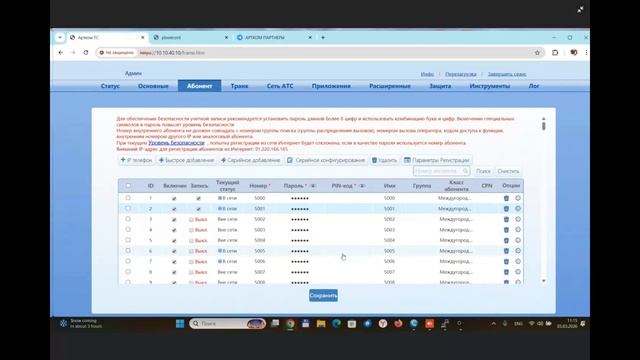
Task: Enable Запись checkbox for subscriber 5004
Action: (191, 241)
